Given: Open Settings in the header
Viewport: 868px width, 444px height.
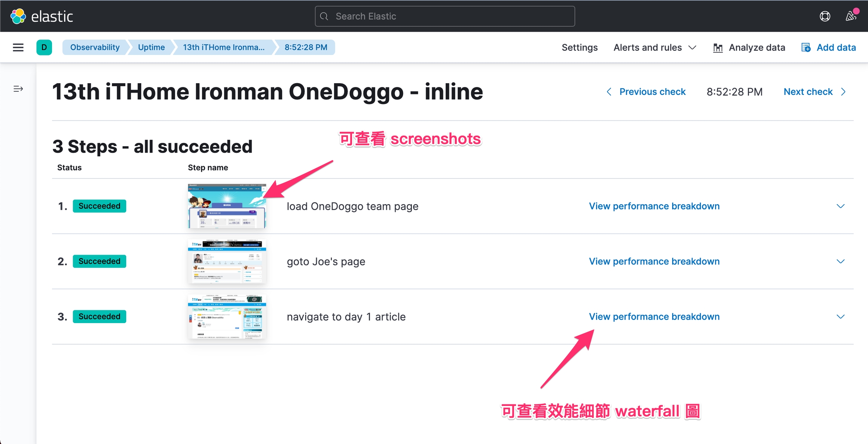Looking at the screenshot, I should point(579,47).
